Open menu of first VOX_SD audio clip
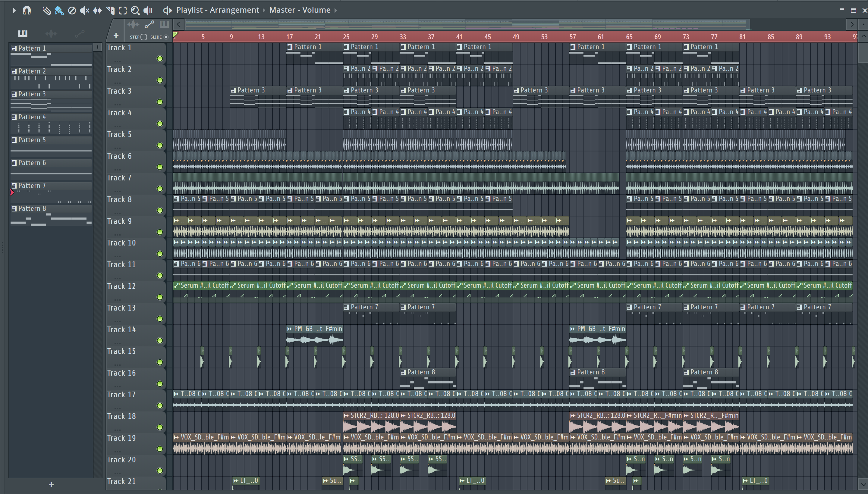868x494 pixels. click(x=176, y=437)
